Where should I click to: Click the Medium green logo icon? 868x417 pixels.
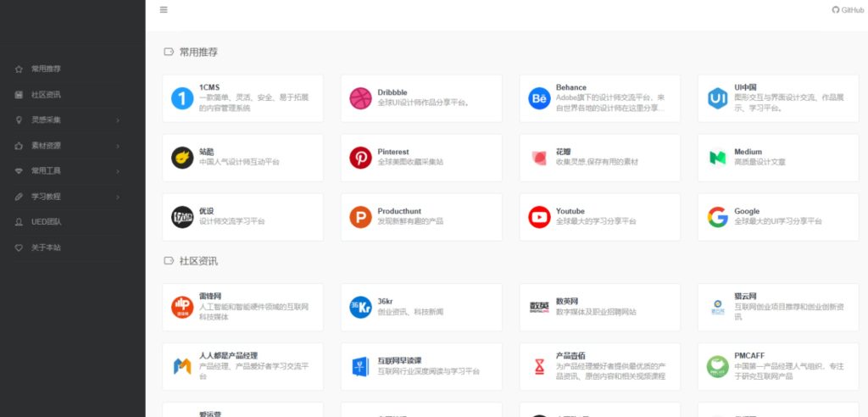pyautogui.click(x=718, y=158)
